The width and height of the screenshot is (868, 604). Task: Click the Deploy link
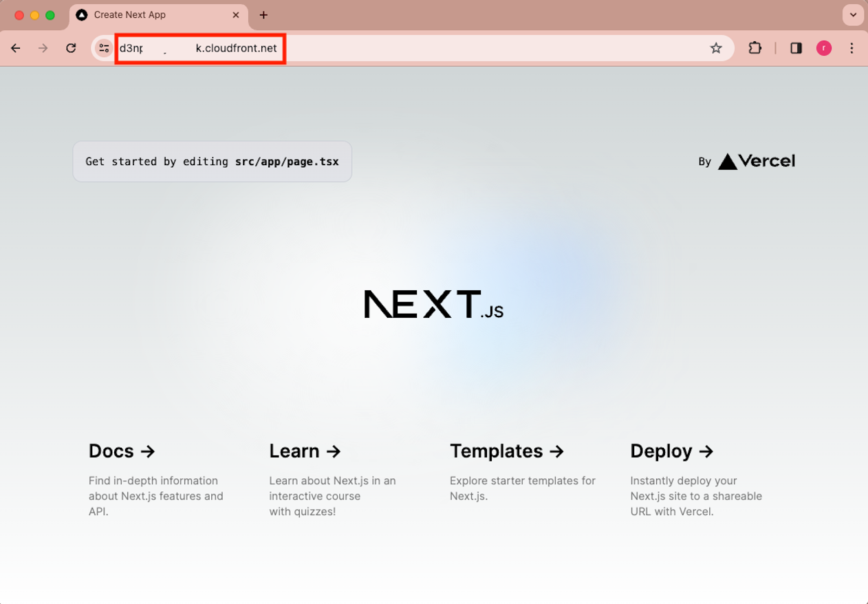click(x=672, y=451)
